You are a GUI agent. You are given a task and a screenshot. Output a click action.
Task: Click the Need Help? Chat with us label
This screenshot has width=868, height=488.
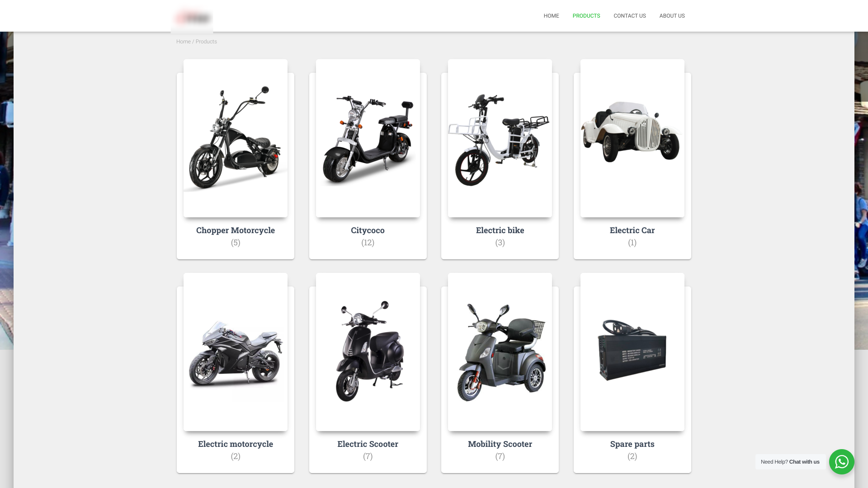click(790, 462)
